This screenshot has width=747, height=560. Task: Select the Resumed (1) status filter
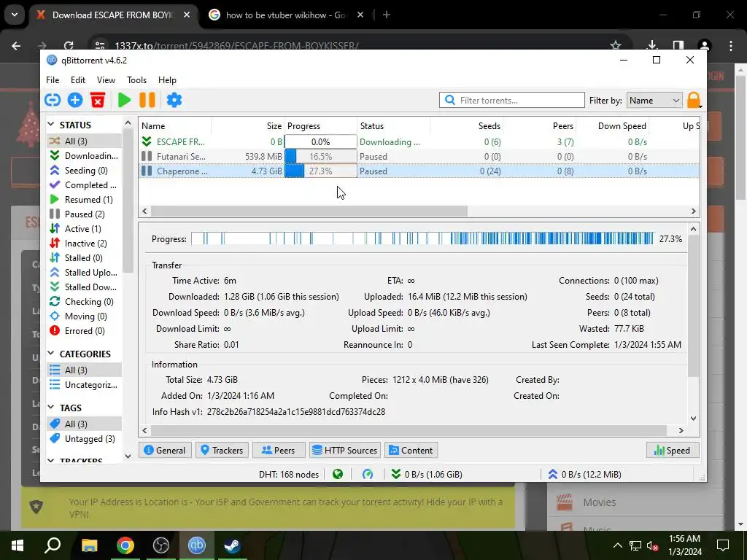tap(85, 200)
